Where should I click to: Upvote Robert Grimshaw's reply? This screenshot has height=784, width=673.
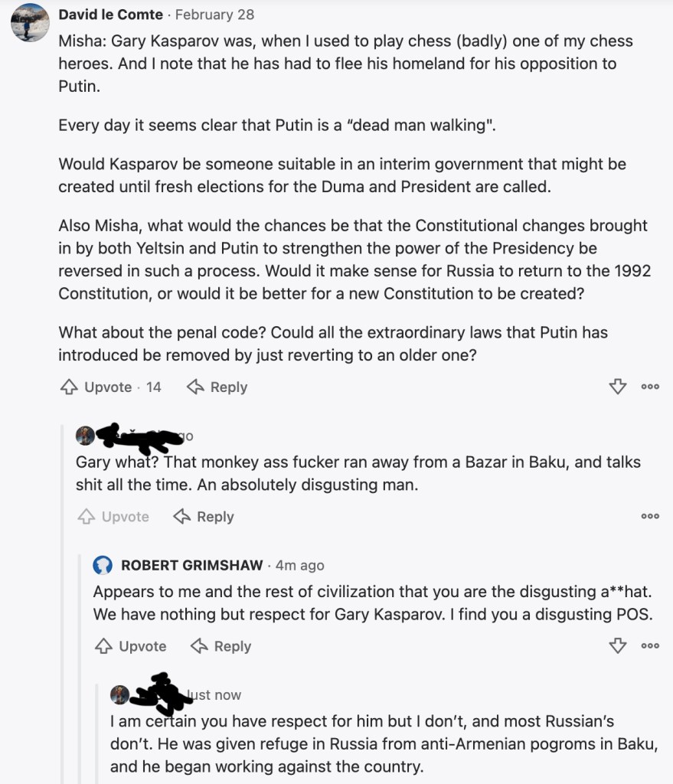tap(130, 647)
